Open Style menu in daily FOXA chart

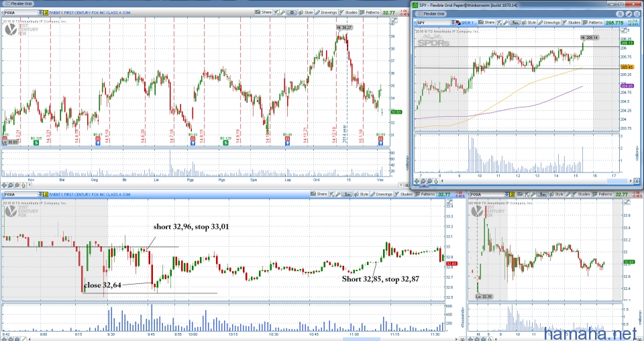point(306,12)
